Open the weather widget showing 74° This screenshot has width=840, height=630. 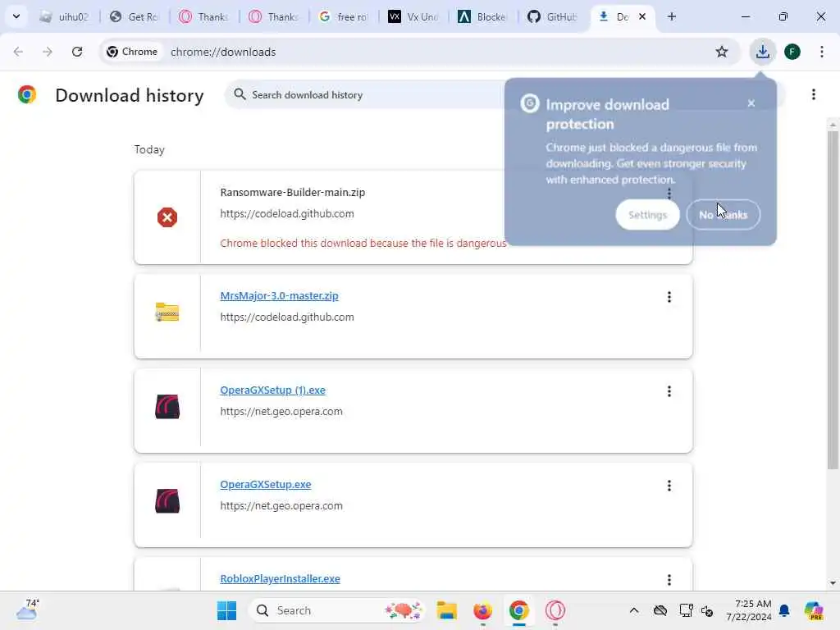coord(27,610)
